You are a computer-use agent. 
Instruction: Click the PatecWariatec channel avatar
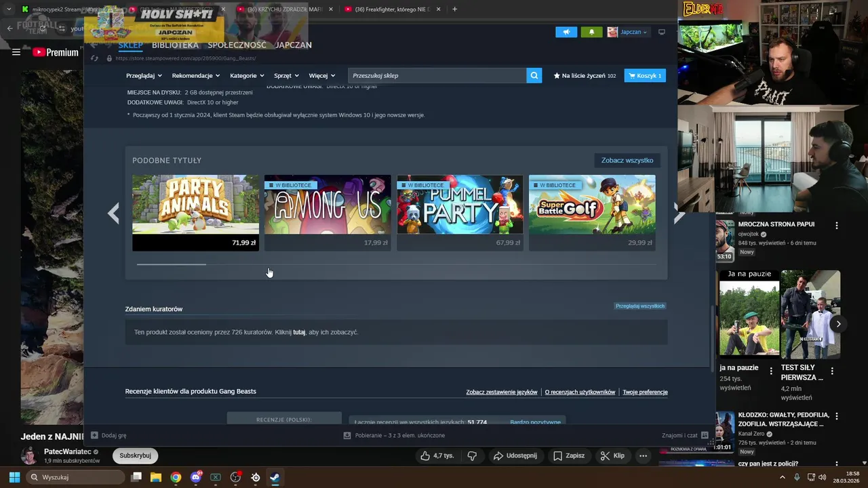(x=28, y=455)
